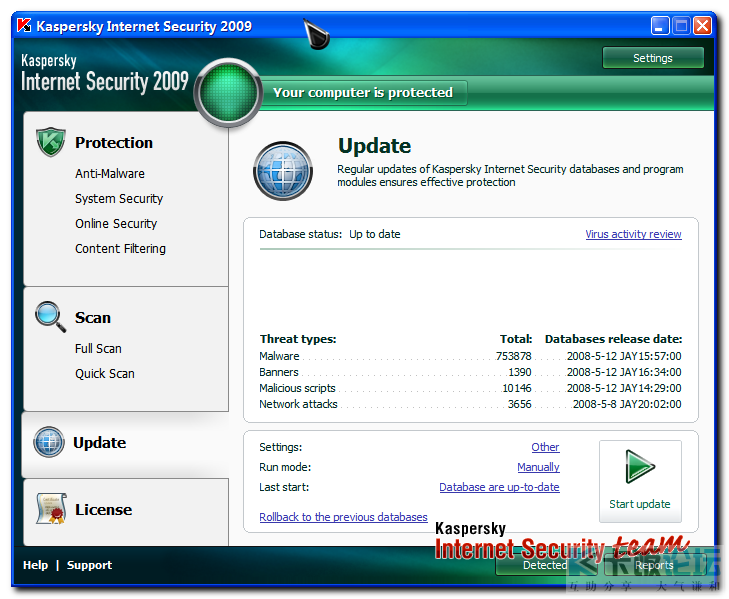The height and width of the screenshot is (599, 729).
Task: Open the Detected button
Action: [x=545, y=565]
